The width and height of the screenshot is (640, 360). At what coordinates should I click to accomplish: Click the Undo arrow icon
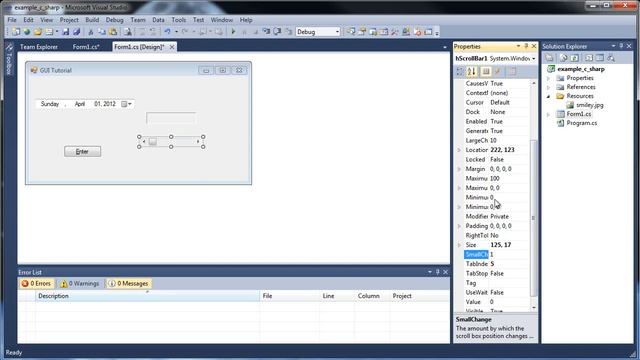[x=167, y=32]
